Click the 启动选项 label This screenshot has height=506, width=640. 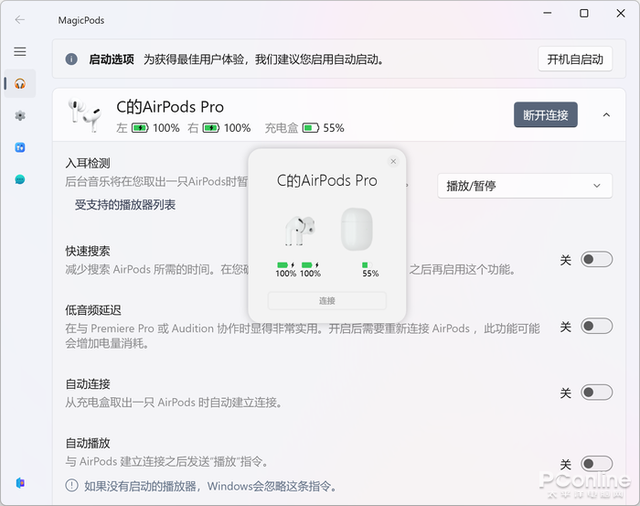click(111, 60)
